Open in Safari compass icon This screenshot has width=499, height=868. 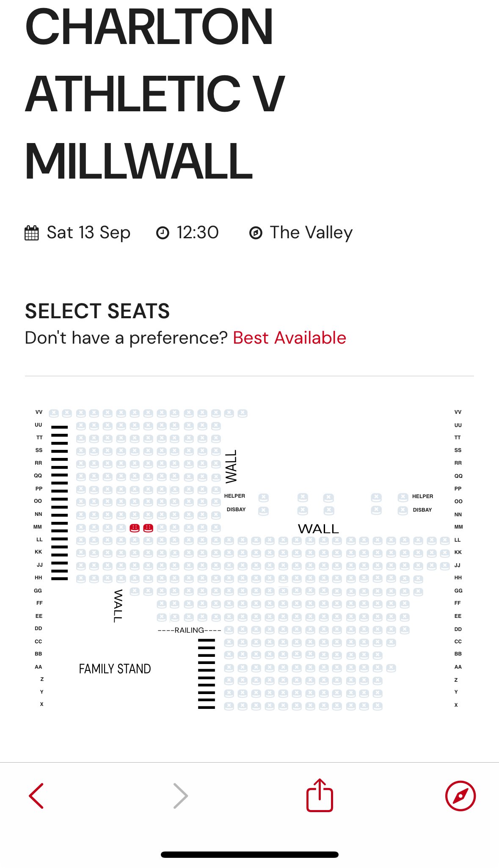coord(460,796)
